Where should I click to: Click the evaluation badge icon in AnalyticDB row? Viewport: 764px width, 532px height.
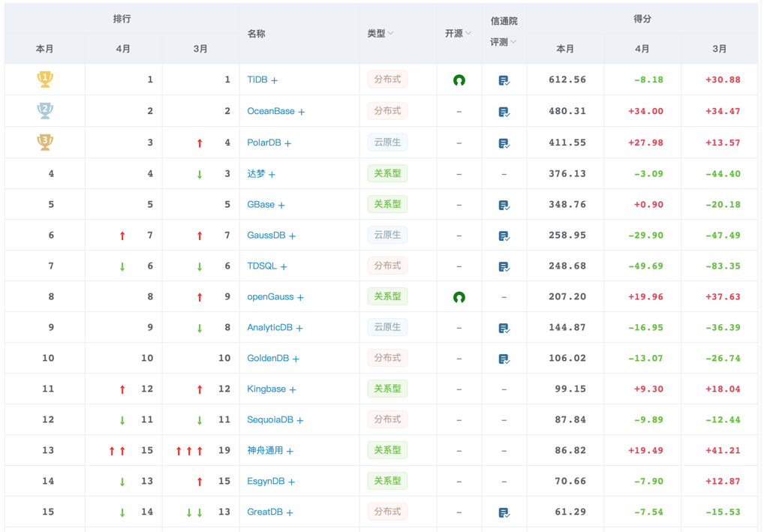tap(504, 328)
